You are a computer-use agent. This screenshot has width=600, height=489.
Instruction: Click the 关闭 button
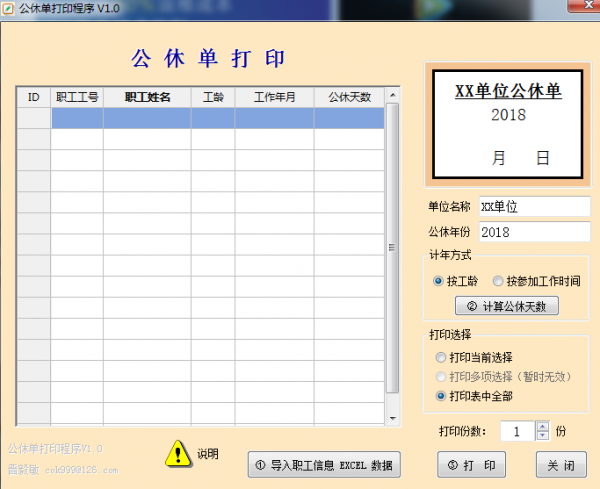[561, 465]
